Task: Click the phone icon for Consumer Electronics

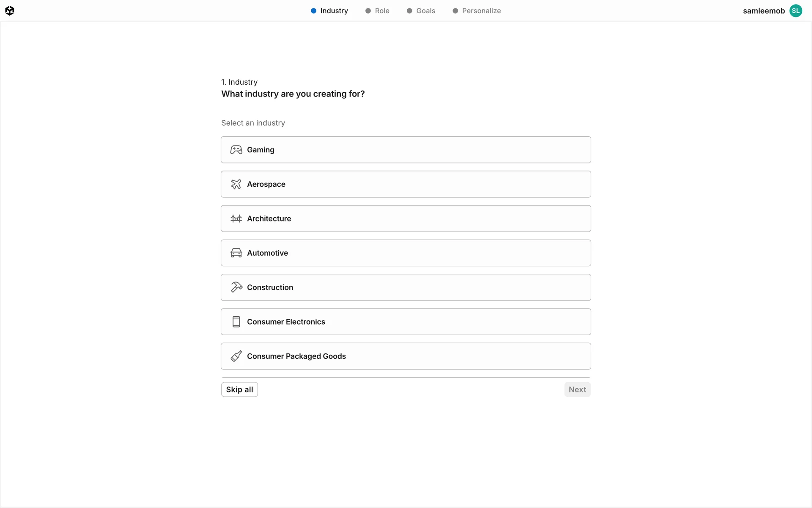Action: [x=236, y=322]
